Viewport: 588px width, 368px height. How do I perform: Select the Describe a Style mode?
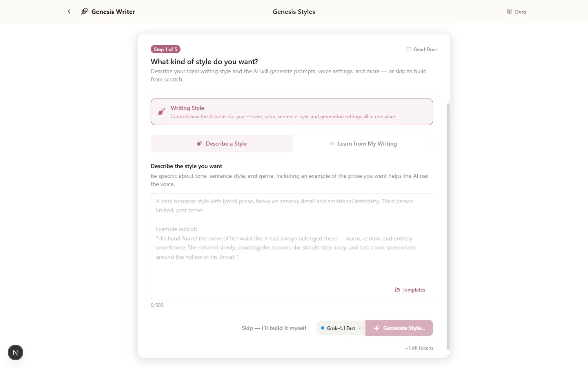[221, 144]
